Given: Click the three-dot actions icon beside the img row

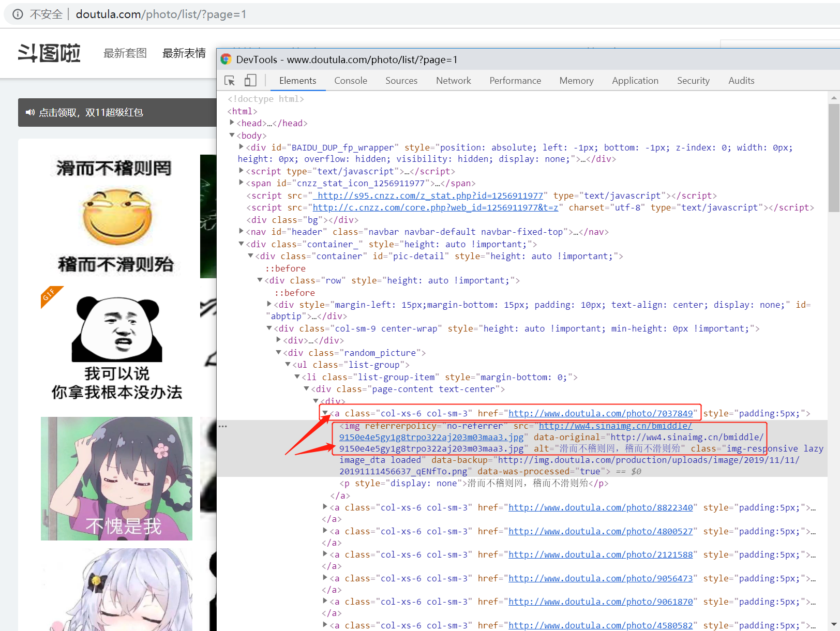Looking at the screenshot, I should pyautogui.click(x=223, y=426).
